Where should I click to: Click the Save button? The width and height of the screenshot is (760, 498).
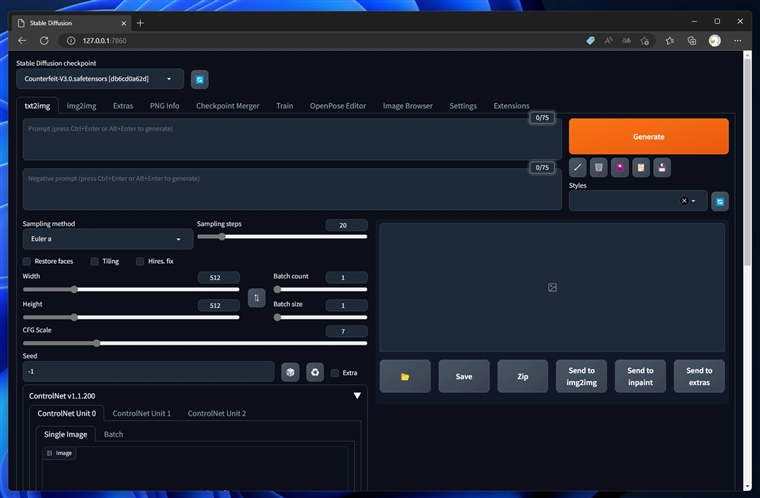tap(464, 376)
